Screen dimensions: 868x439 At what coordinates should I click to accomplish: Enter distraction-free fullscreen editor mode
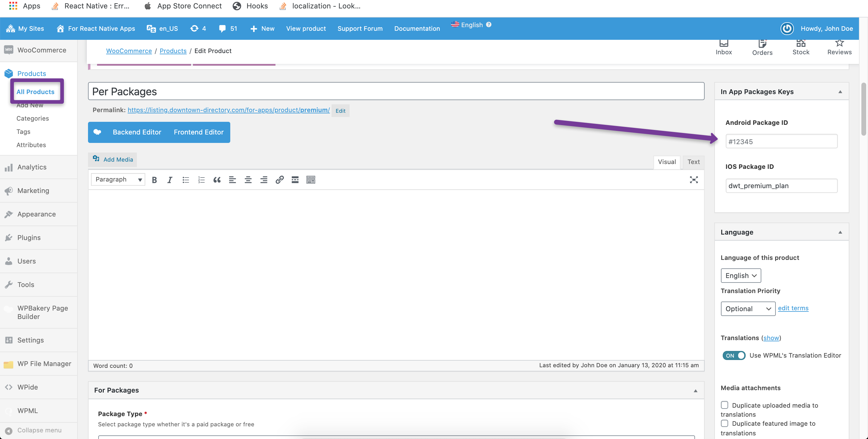coord(693,180)
